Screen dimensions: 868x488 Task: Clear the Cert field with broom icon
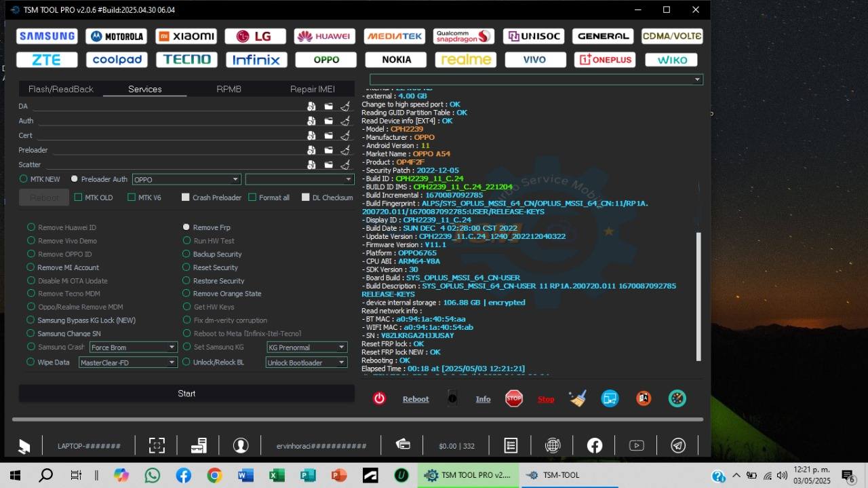[x=345, y=135]
